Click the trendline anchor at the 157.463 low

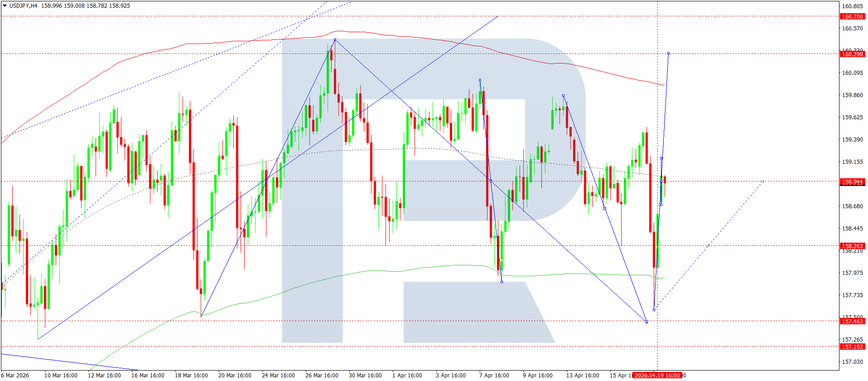click(x=646, y=322)
